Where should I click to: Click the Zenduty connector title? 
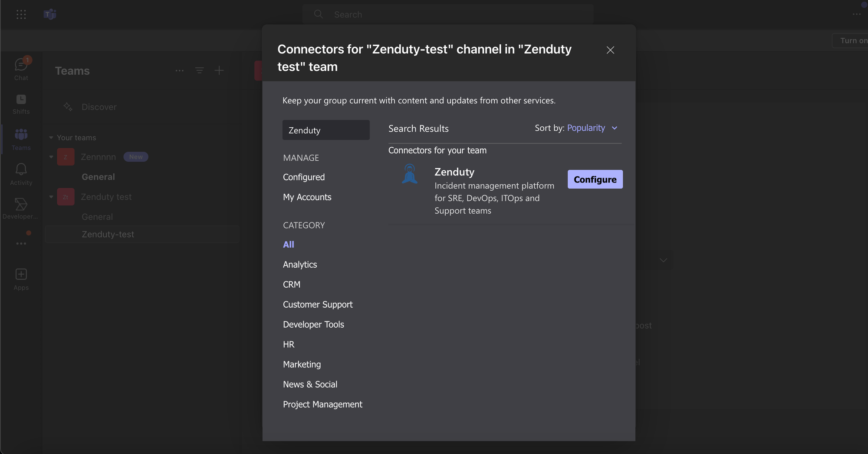pyautogui.click(x=454, y=172)
